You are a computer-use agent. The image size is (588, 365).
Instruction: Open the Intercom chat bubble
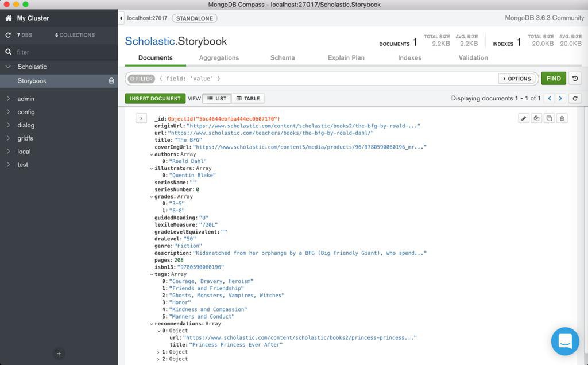[565, 341]
